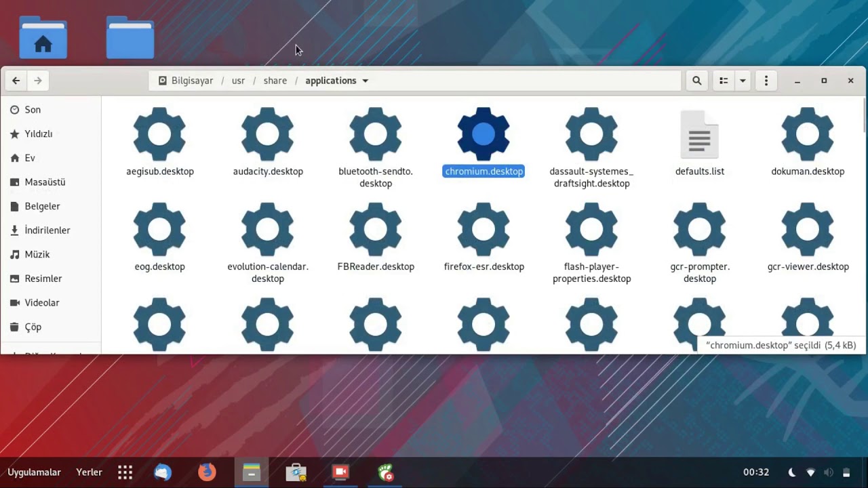Select gcr-prompter.desktop icon
868x488 pixels.
[x=700, y=229]
